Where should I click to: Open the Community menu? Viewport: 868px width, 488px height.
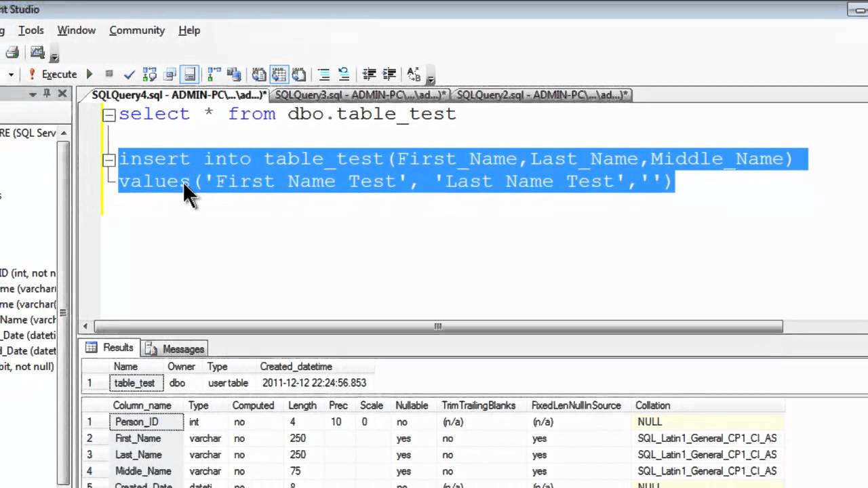(x=137, y=30)
